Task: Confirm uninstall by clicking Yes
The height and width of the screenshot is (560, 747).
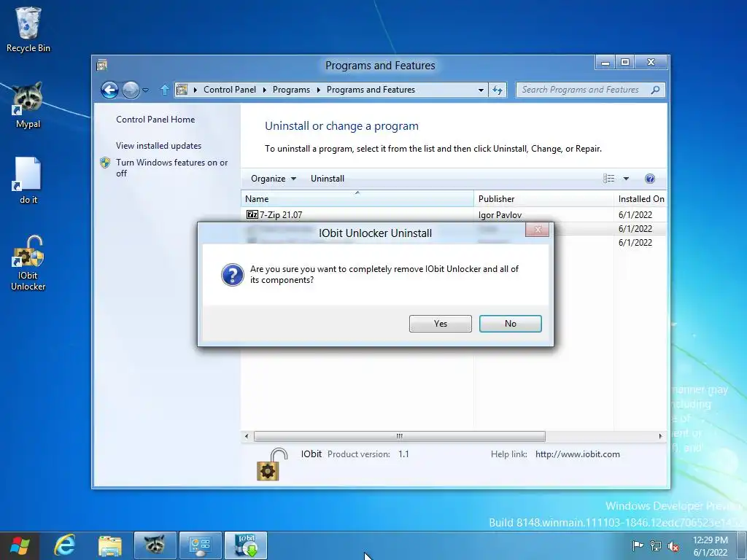Action: pyautogui.click(x=440, y=323)
